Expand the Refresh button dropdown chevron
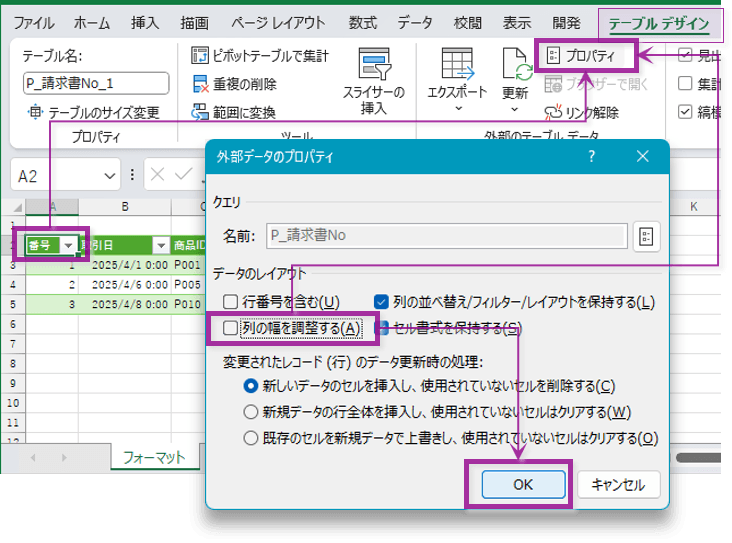The image size is (732, 543). [514, 110]
